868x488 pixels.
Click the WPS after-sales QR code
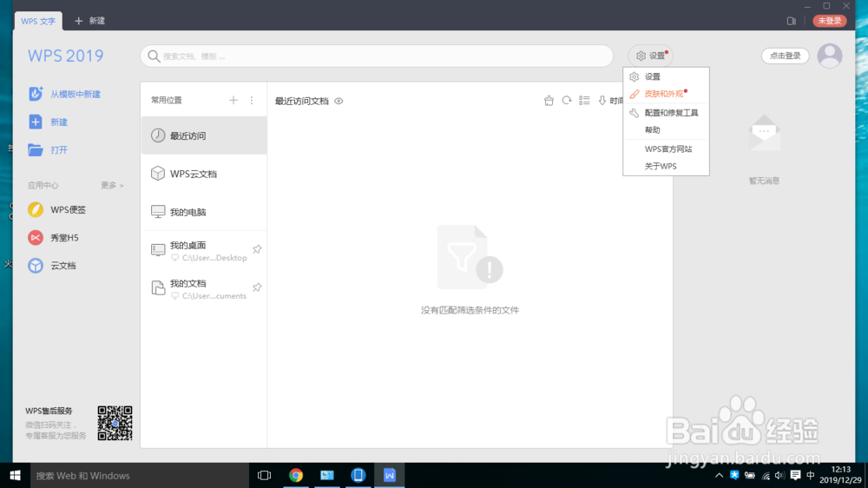pyautogui.click(x=115, y=423)
